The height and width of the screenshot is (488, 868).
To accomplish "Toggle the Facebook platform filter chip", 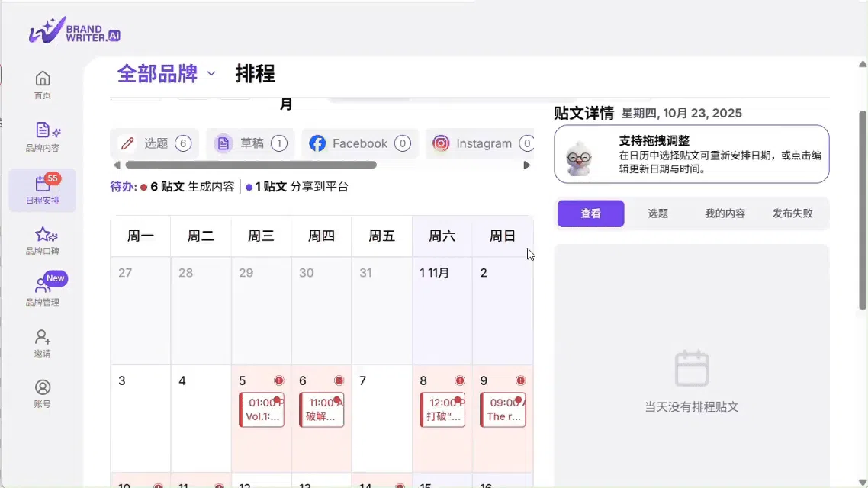I will click(359, 143).
